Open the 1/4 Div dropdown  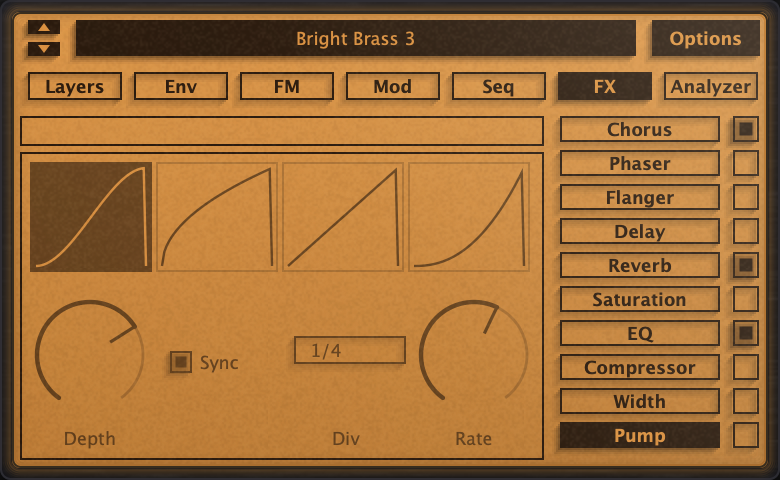[350, 350]
